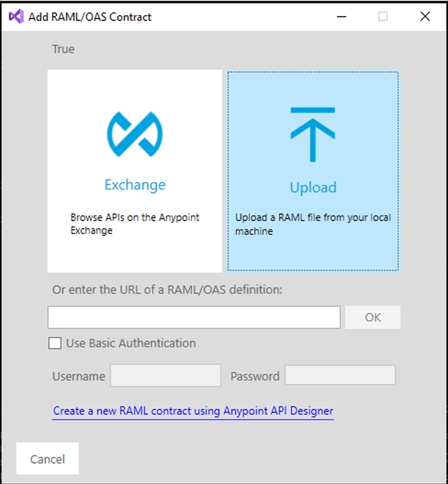Image resolution: width=448 pixels, height=484 pixels.
Task: Click the RAML/OAS definition URL field
Action: (x=194, y=317)
